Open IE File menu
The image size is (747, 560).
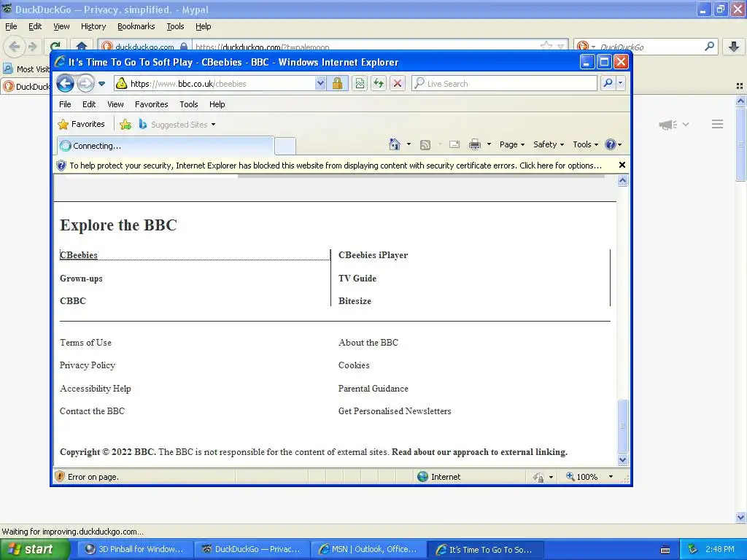click(65, 104)
